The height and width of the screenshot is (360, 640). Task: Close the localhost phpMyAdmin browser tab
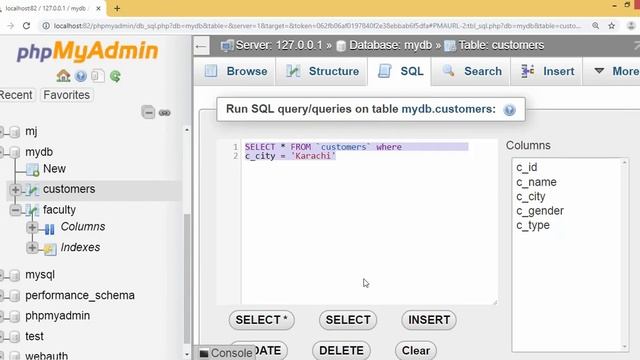[98, 8]
